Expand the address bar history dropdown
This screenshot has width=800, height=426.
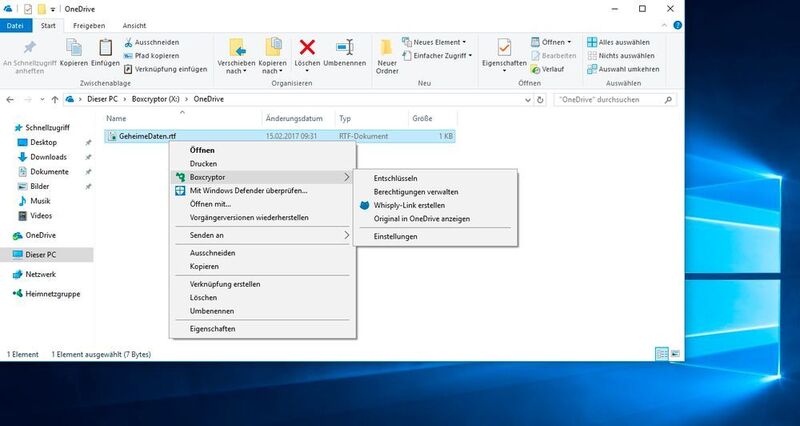click(x=528, y=100)
